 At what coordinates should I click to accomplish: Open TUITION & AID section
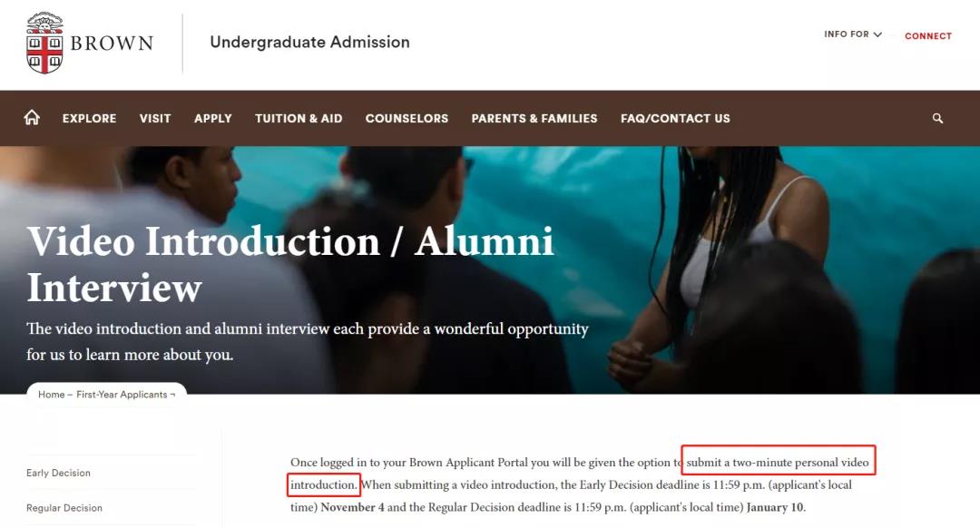[x=299, y=118]
